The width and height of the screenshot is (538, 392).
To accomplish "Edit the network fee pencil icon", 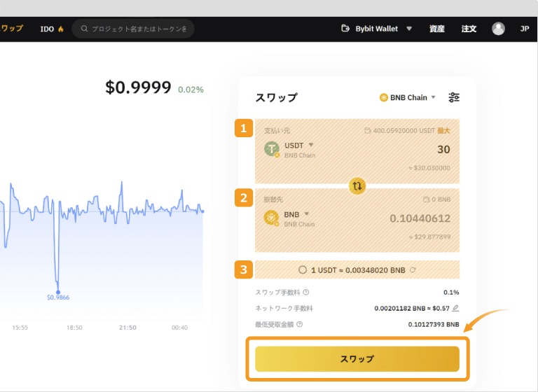I will coord(455,308).
